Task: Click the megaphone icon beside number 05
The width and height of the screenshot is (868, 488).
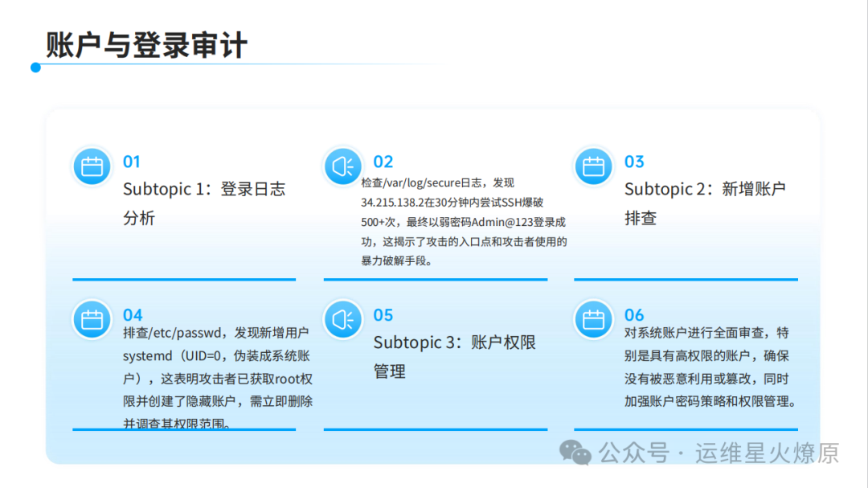Action: (343, 319)
